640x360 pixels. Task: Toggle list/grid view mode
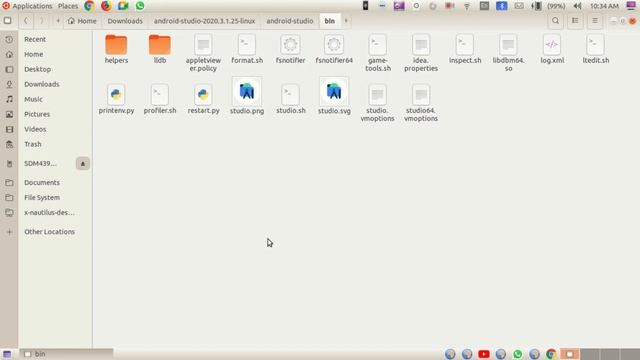click(575, 21)
